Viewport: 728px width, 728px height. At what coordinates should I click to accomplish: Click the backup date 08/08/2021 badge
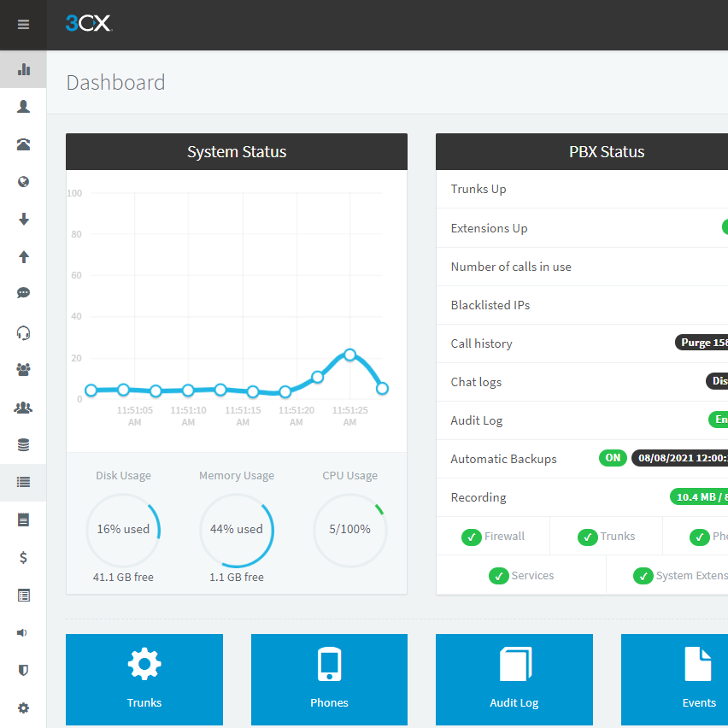pyautogui.click(x=679, y=458)
